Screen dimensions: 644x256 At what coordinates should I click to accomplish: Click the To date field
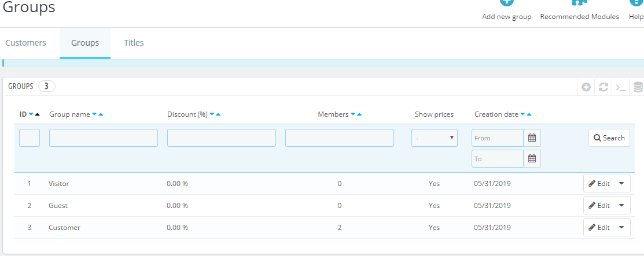tap(498, 159)
